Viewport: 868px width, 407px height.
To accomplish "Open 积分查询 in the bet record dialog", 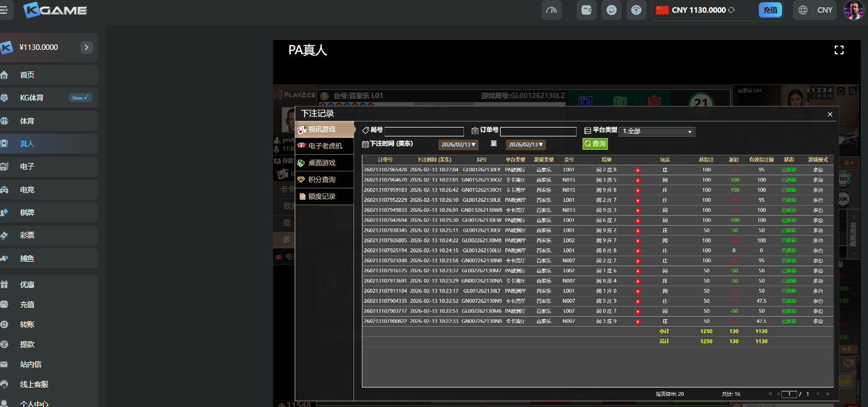I will click(x=321, y=180).
